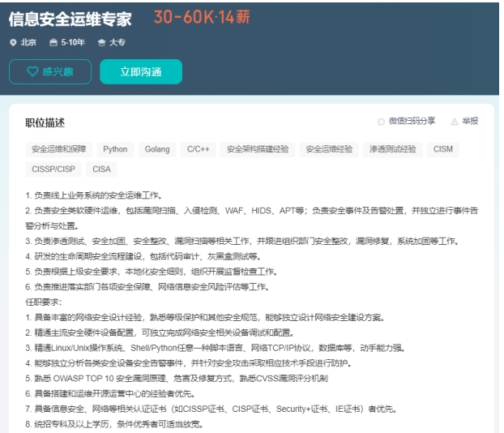Click line 8. 统招专科及以上学历
The width and height of the screenshot is (504, 433).
tap(114, 424)
